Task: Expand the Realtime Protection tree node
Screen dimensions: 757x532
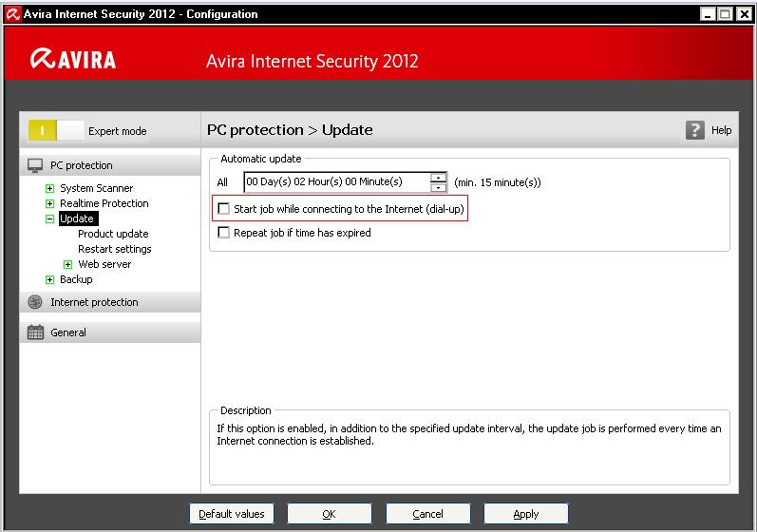Action: 49,203
